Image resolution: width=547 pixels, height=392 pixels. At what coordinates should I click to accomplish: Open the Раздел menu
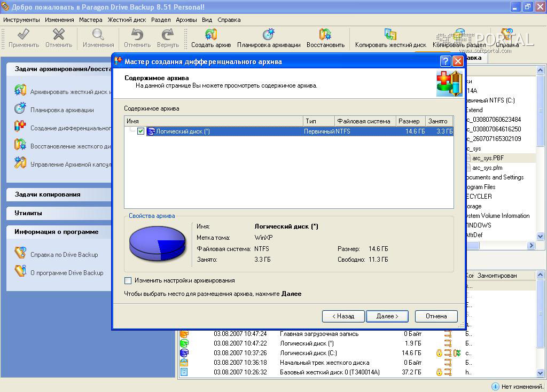click(x=161, y=20)
